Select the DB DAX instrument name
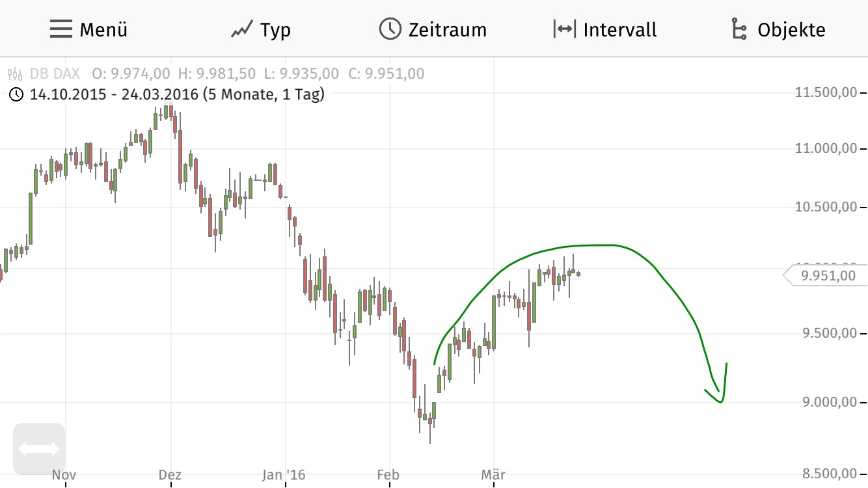This screenshot has width=868, height=488. point(55,73)
